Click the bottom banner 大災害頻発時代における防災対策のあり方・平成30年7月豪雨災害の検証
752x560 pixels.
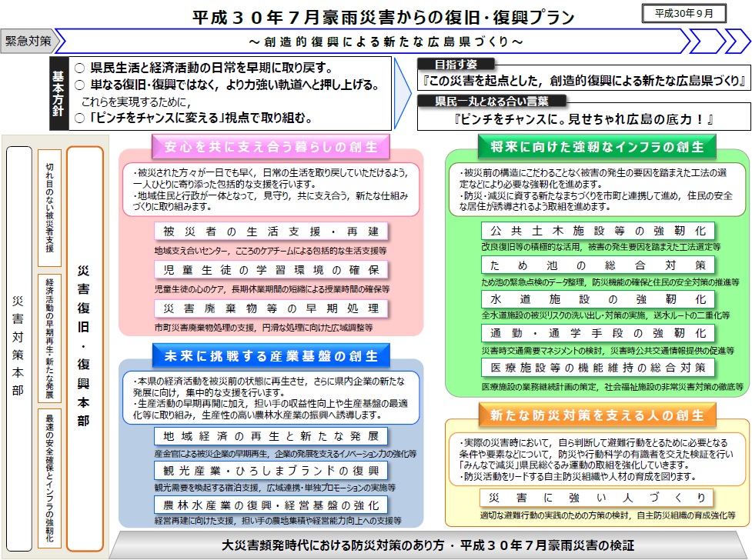pos(428,545)
